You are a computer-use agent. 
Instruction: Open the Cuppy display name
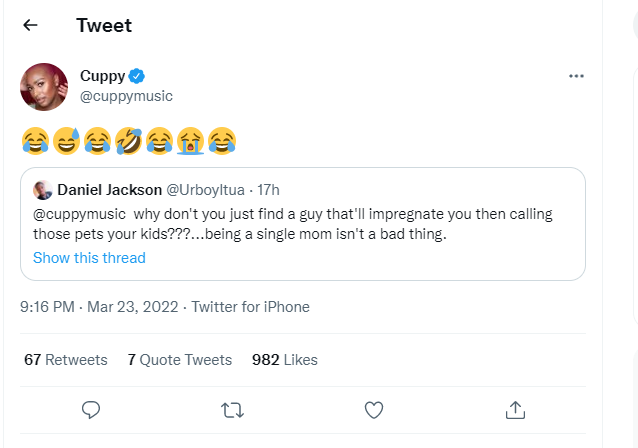tap(102, 76)
